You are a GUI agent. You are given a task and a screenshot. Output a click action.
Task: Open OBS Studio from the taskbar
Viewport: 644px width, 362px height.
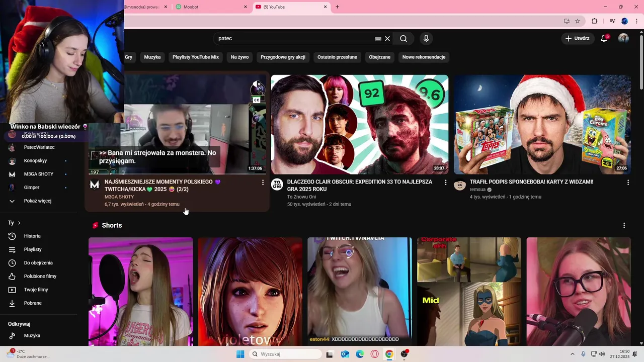(x=405, y=354)
